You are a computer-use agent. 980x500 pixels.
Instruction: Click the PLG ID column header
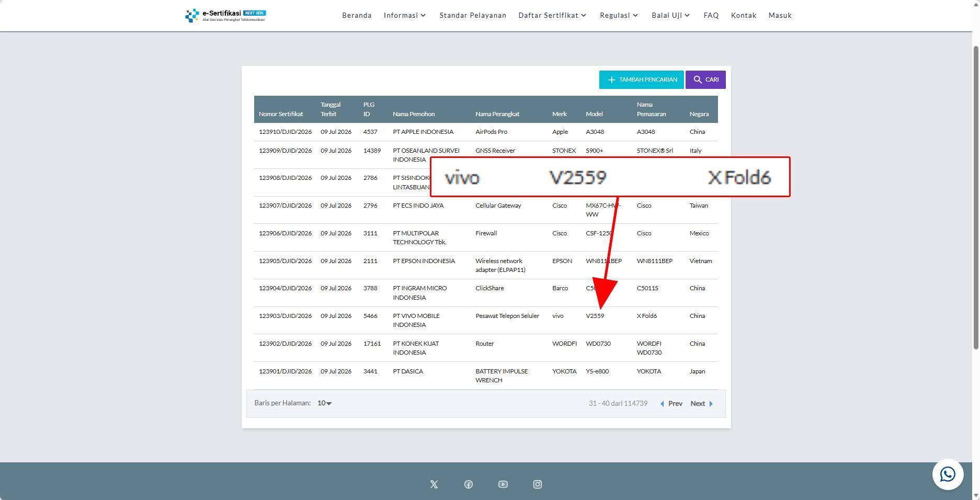(369, 109)
